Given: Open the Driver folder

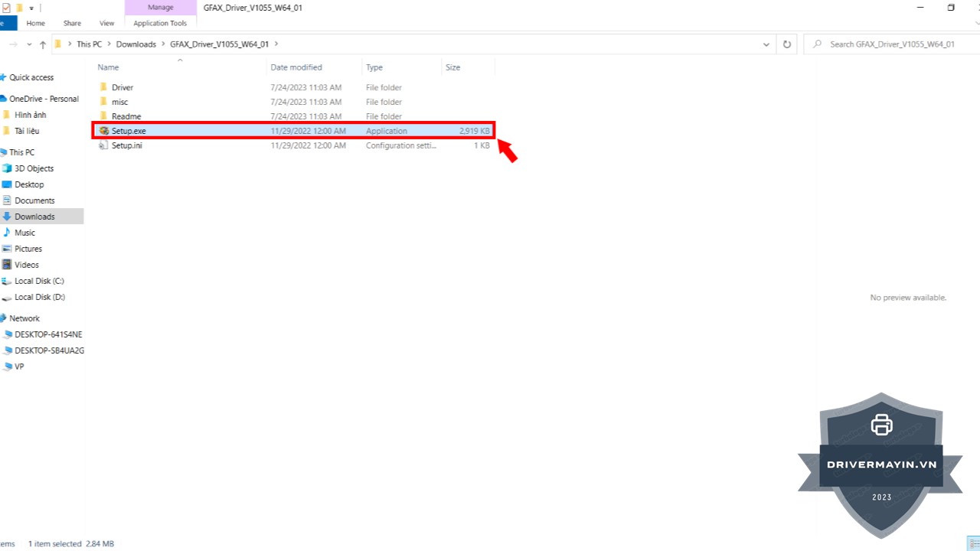Looking at the screenshot, I should coord(122,87).
